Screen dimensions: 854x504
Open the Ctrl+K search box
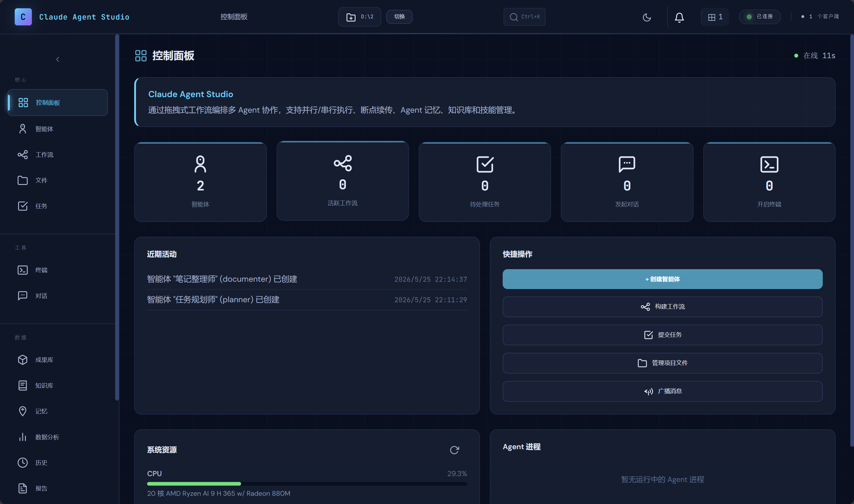pos(524,17)
